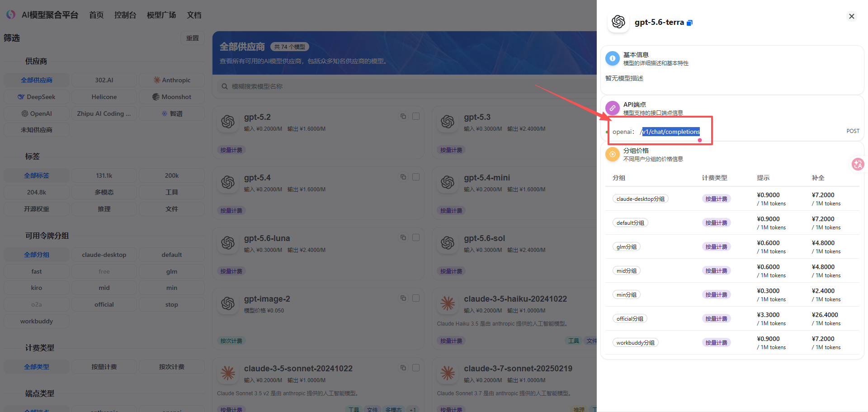868x412 pixels.
Task: Click the search magnifier icon
Action: pos(224,86)
